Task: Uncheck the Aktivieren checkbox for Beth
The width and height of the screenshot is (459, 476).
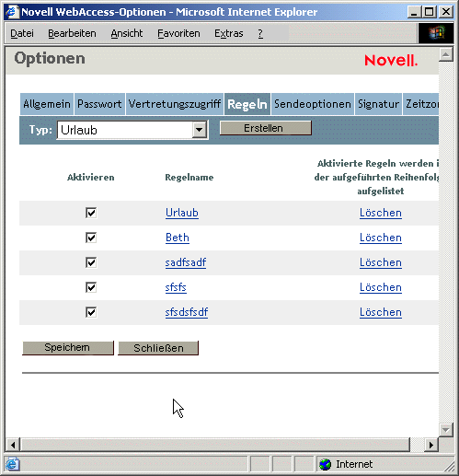Action: tap(91, 238)
